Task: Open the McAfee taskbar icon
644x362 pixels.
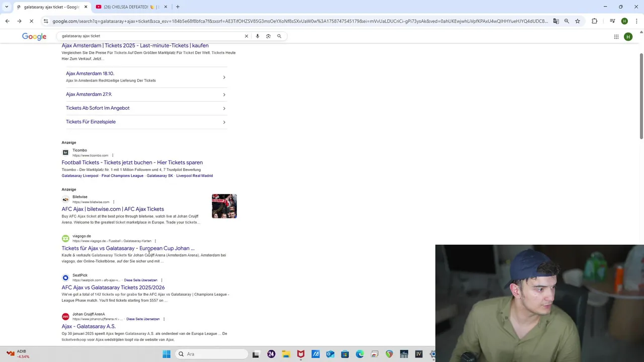Action: coord(301,354)
